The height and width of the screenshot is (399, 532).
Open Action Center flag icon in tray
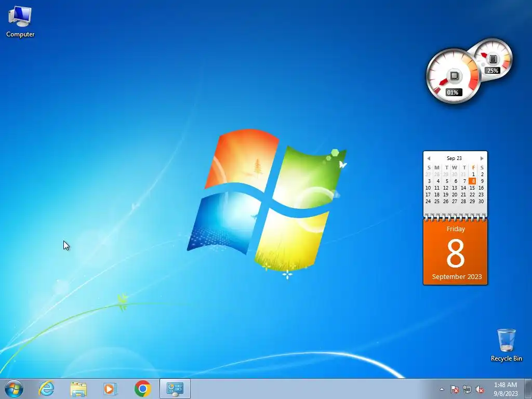pyautogui.click(x=455, y=389)
